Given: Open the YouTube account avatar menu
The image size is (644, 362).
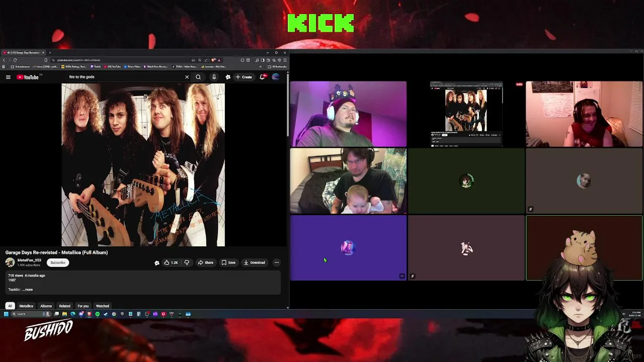Looking at the screenshot, I should point(276,77).
